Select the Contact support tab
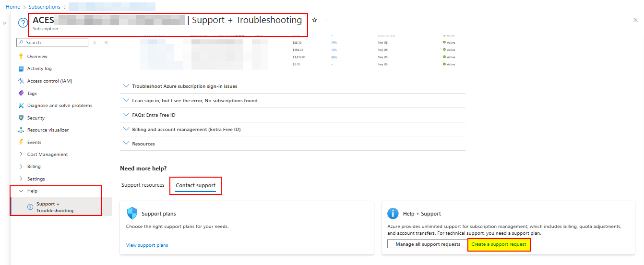The height and width of the screenshot is (265, 644). 195,185
